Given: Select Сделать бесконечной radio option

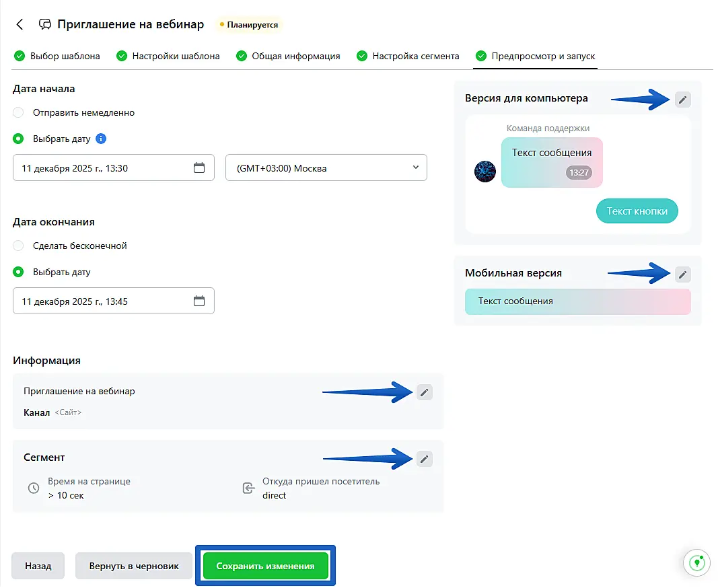Looking at the screenshot, I should [19, 246].
